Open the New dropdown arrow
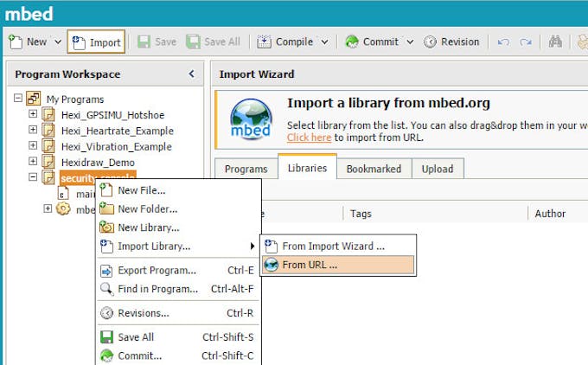Screen dimensions: 588x365 58,42
